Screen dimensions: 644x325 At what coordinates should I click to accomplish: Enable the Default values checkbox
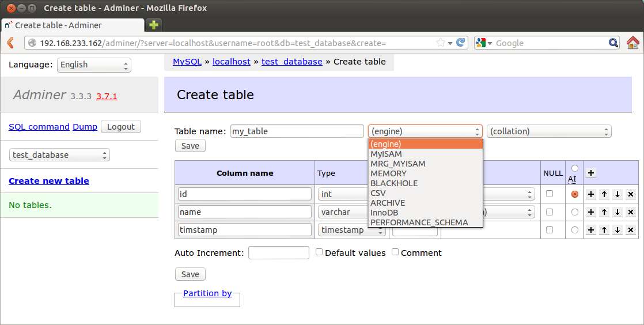[x=319, y=252]
